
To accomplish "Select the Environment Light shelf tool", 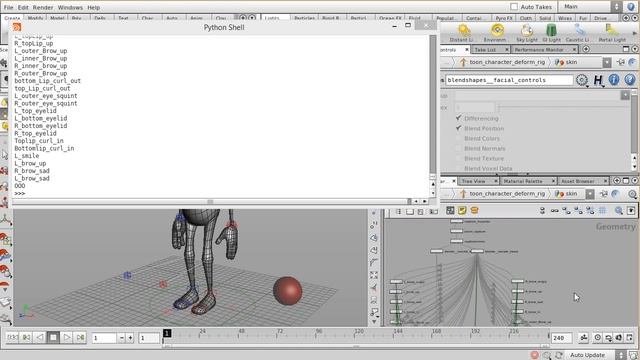I will 496,33.
